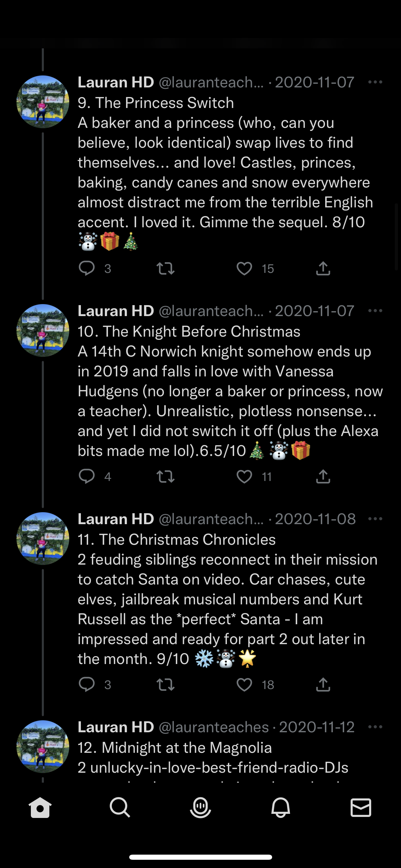Open Lauran HD profile from Christmas Chronicles tweet
Viewport: 401px width, 868px height.
pos(43,538)
